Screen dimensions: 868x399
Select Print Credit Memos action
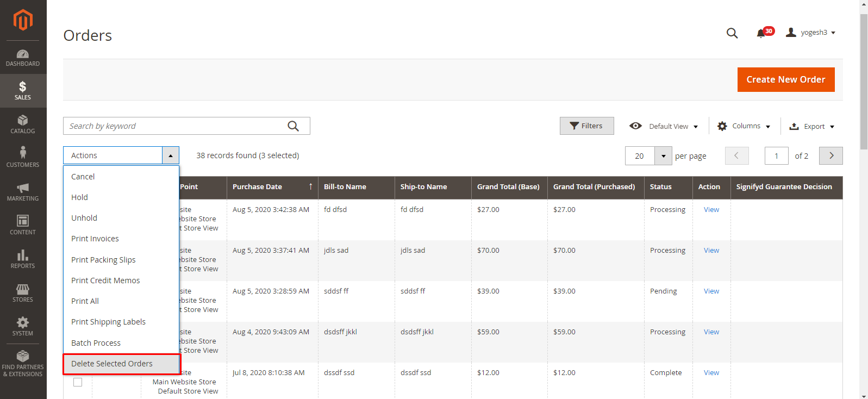coord(121,280)
